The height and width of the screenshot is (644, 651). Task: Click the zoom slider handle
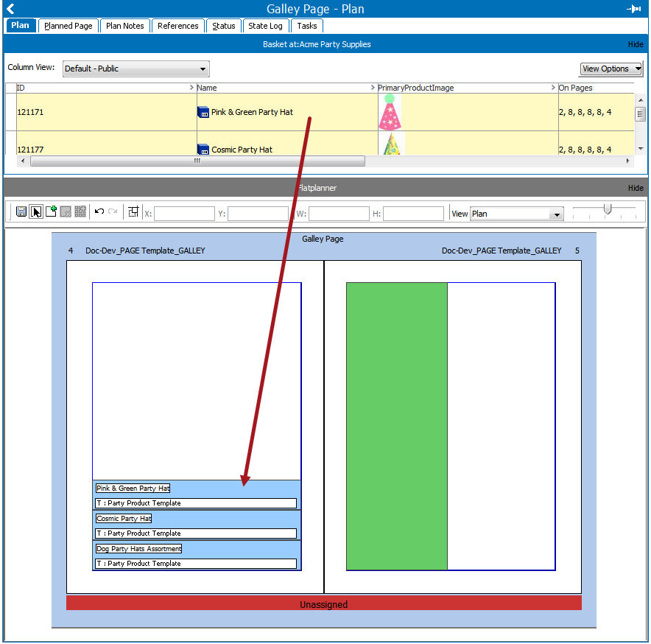pyautogui.click(x=608, y=209)
